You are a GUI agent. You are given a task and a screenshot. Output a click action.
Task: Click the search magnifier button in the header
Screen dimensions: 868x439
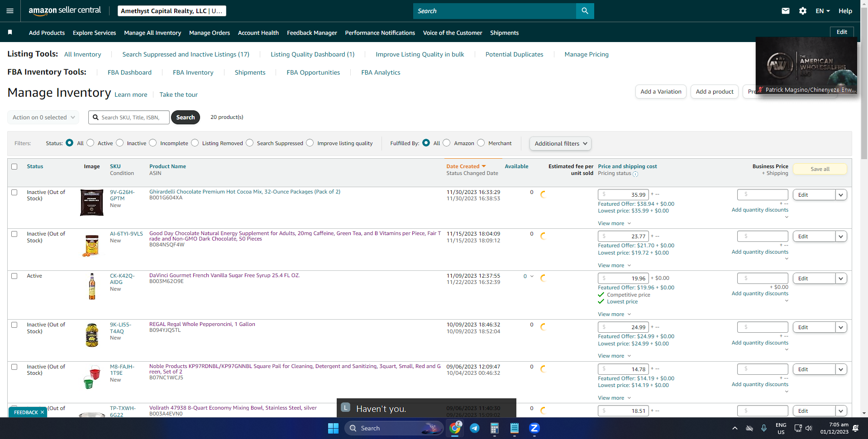(585, 11)
